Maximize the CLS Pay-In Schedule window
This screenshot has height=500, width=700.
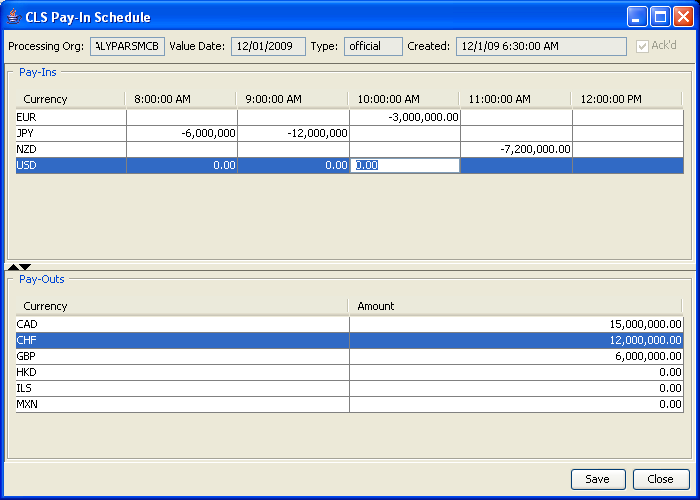[660, 17]
